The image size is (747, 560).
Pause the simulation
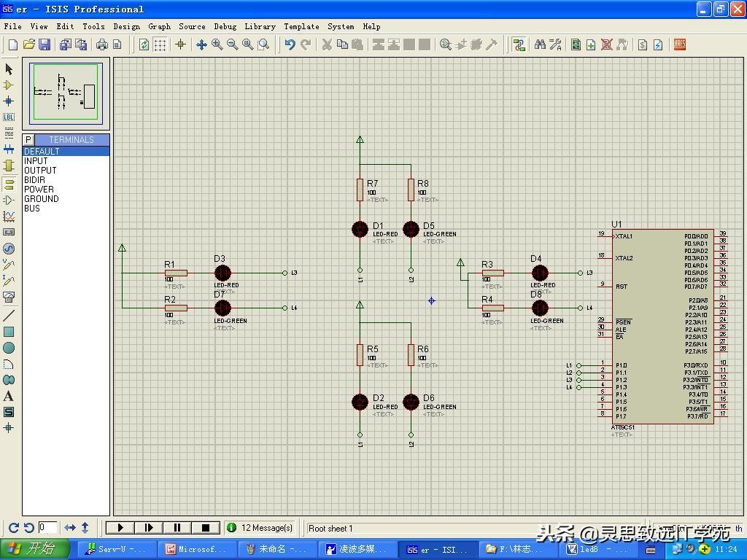pos(177,528)
